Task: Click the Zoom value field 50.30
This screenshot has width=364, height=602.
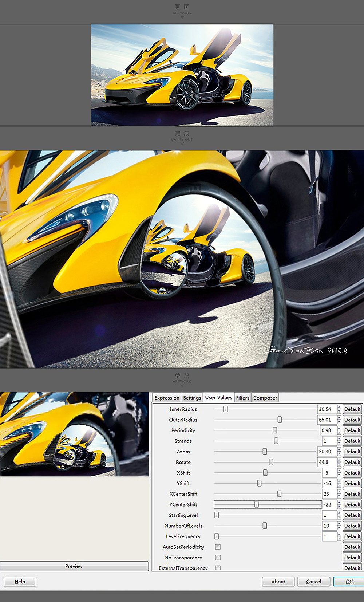Action: (x=327, y=452)
